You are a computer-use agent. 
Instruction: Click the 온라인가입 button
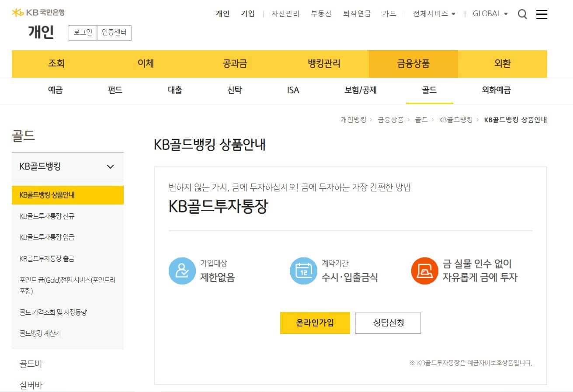point(315,323)
